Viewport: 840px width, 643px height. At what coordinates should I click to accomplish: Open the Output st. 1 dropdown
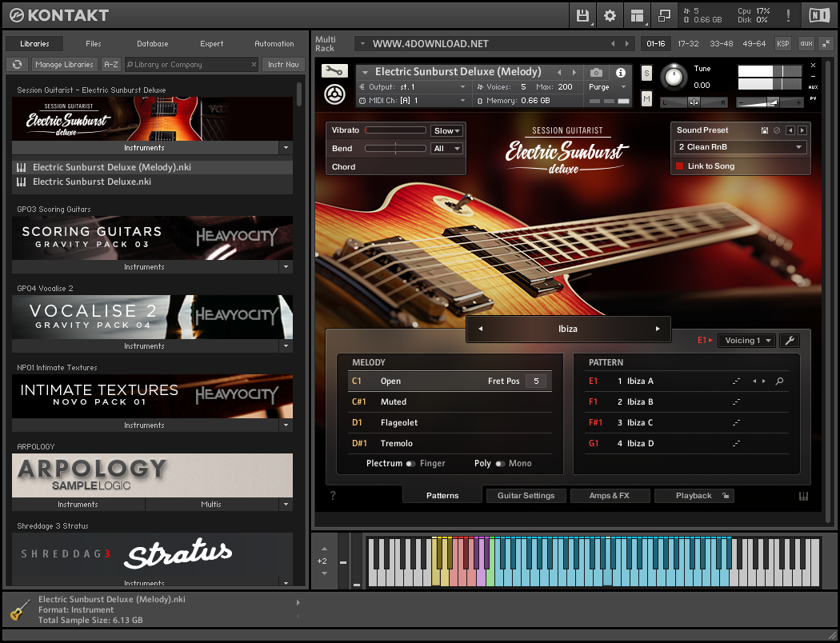click(x=413, y=86)
